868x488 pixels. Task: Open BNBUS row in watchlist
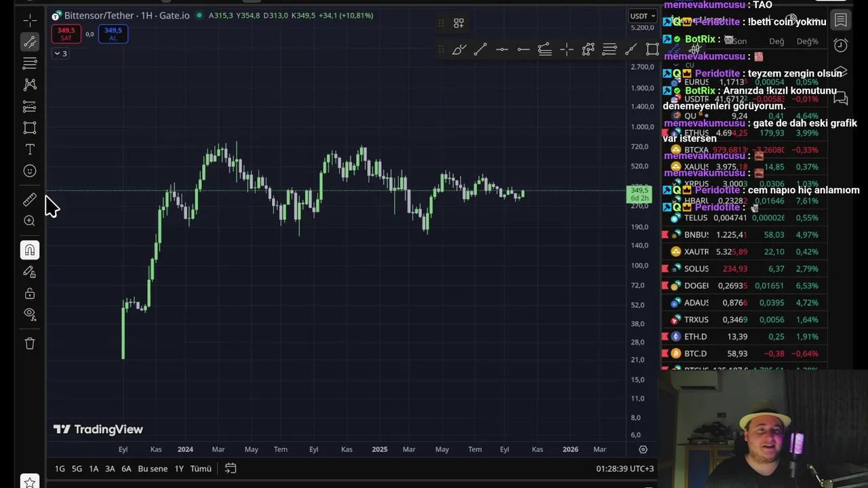745,235
